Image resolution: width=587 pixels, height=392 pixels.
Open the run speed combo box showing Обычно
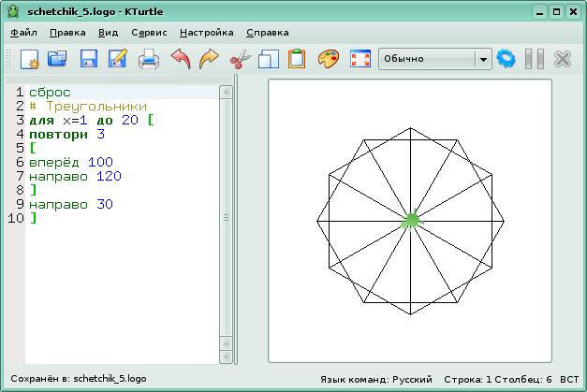pos(434,59)
